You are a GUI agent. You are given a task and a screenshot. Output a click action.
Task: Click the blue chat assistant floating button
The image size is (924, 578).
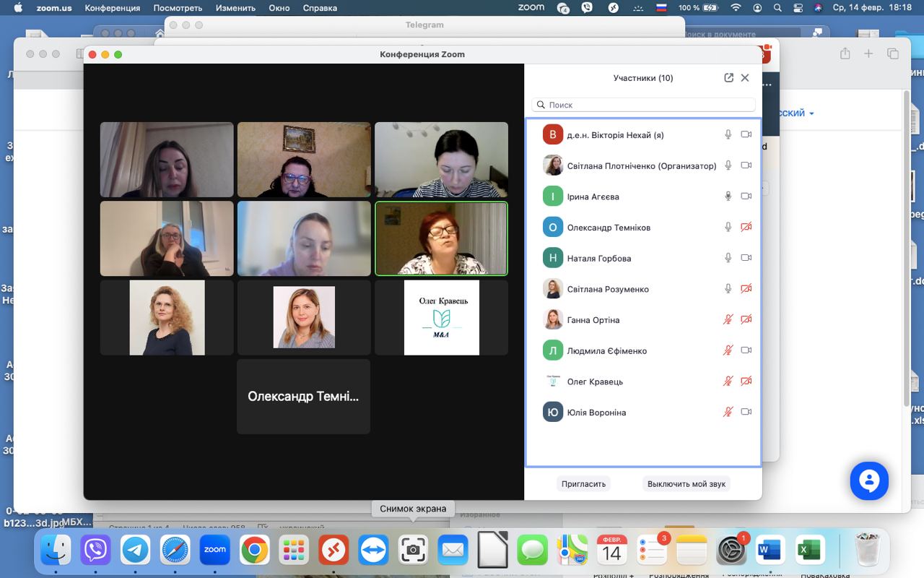point(869,480)
